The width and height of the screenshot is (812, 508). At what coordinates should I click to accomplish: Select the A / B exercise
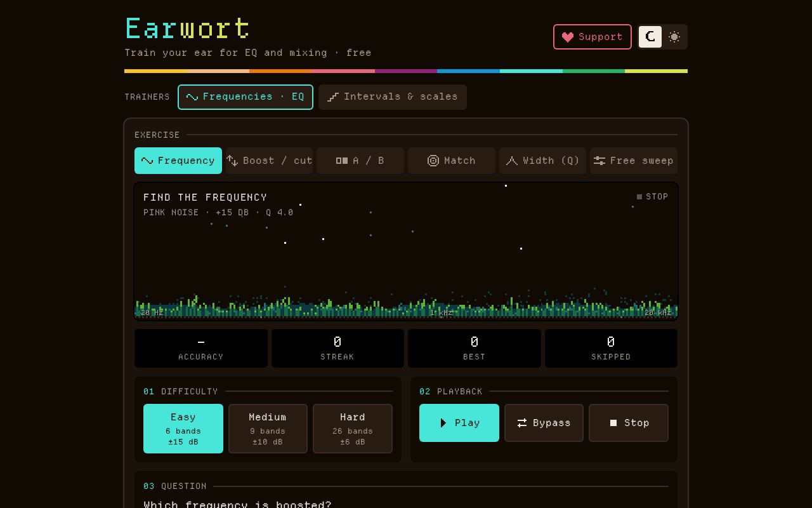pyautogui.click(x=360, y=161)
